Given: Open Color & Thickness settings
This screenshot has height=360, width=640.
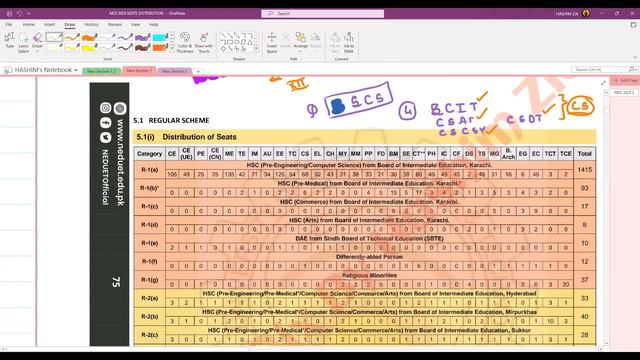Looking at the screenshot, I should 185,43.
